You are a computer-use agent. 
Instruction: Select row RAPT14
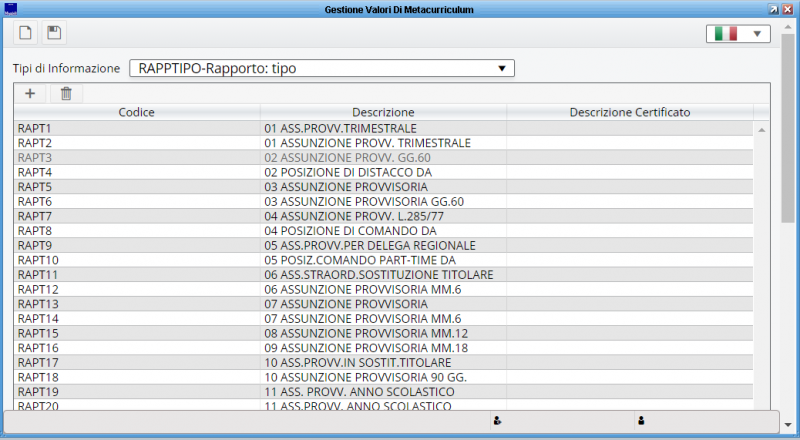tap(384, 319)
